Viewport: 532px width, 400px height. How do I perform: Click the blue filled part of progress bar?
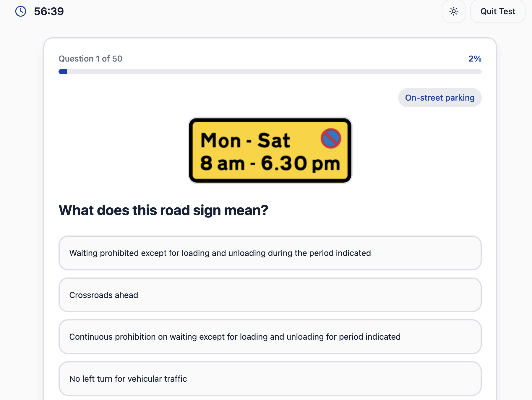click(x=63, y=72)
